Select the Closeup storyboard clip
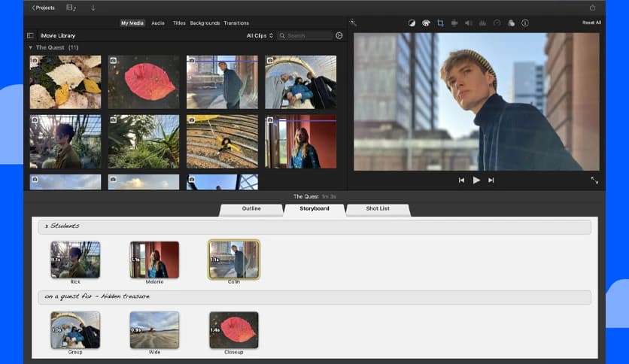This screenshot has height=364, width=629. (x=234, y=330)
